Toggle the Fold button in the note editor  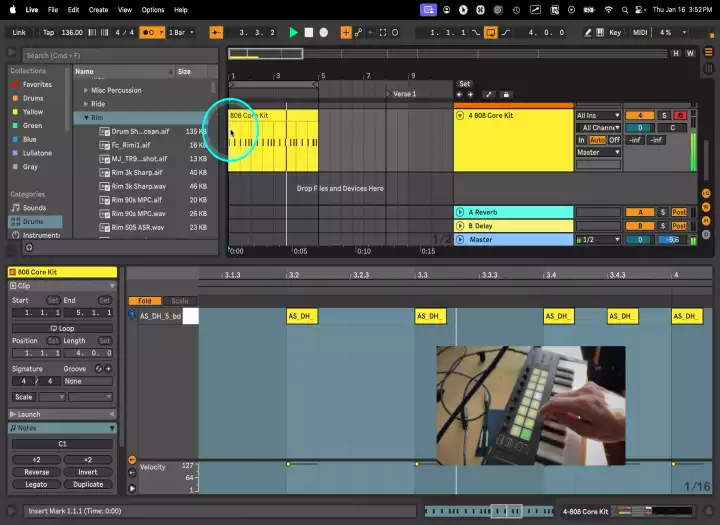coord(145,301)
